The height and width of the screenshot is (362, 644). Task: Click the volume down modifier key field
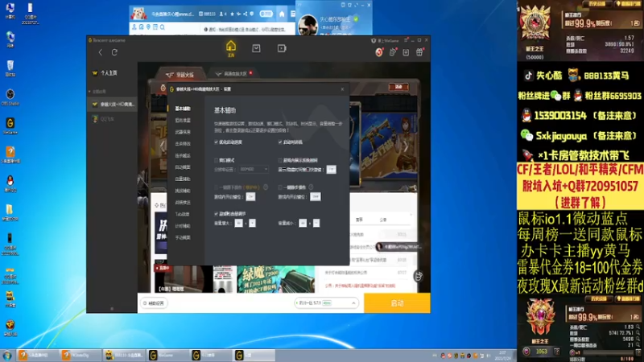(x=303, y=223)
